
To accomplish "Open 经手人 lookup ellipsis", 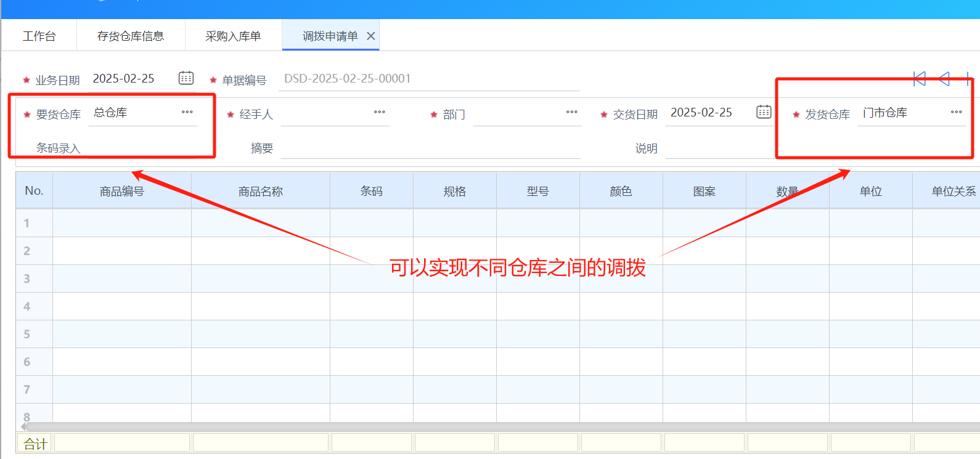I will [x=380, y=112].
